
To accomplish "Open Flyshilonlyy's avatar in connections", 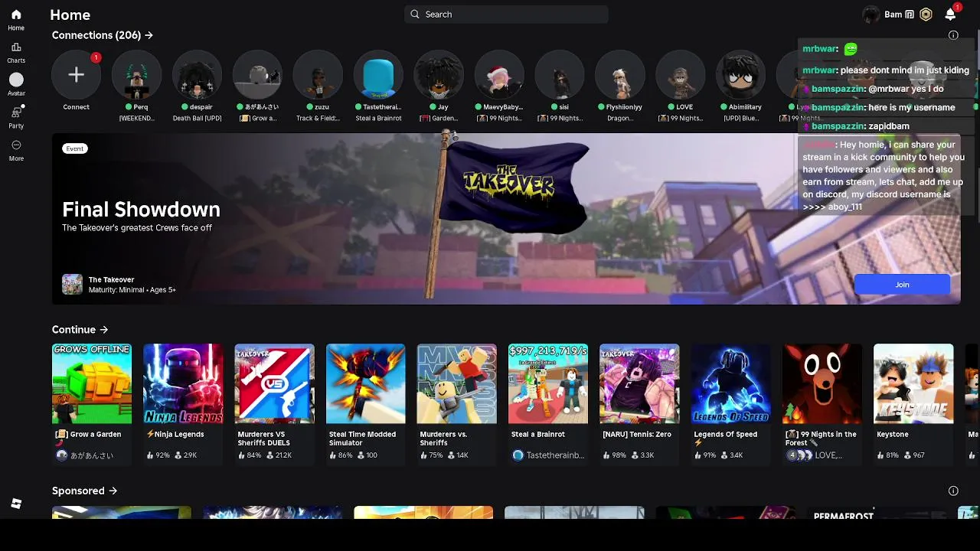I will [620, 74].
